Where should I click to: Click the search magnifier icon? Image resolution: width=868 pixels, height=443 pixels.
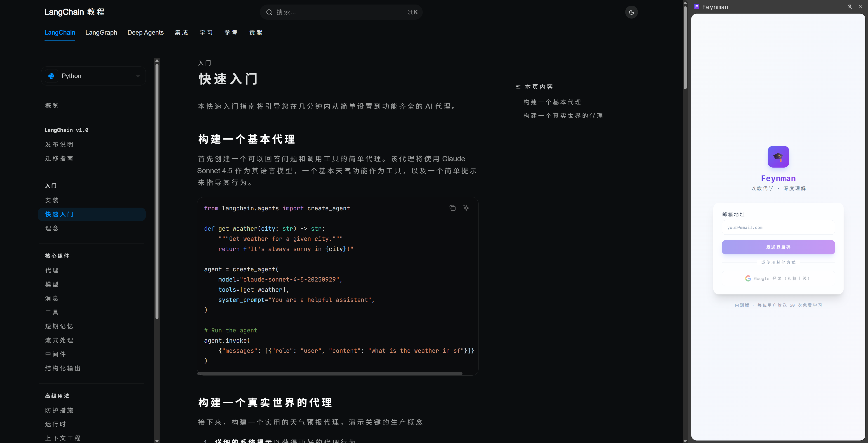269,12
